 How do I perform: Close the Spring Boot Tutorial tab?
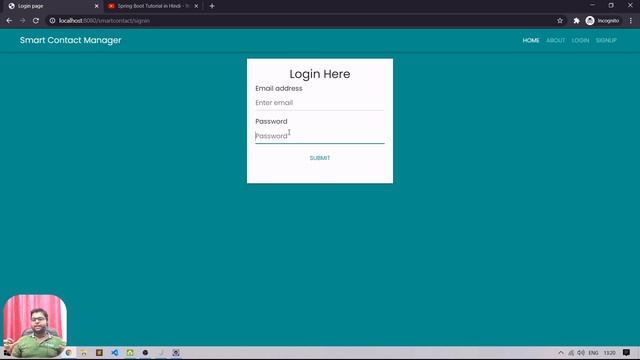click(x=196, y=6)
